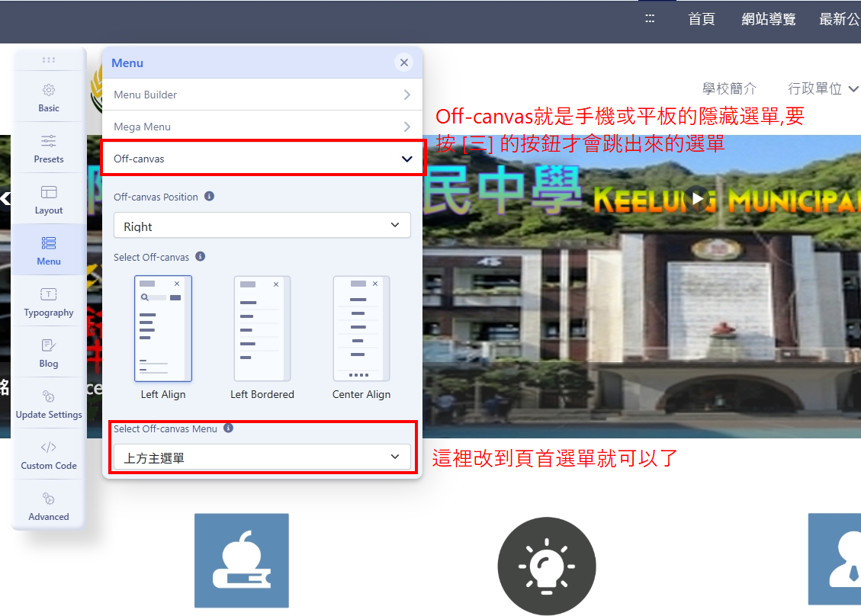Expand the Mega Menu section
This screenshot has width=861, height=616.
point(262,127)
